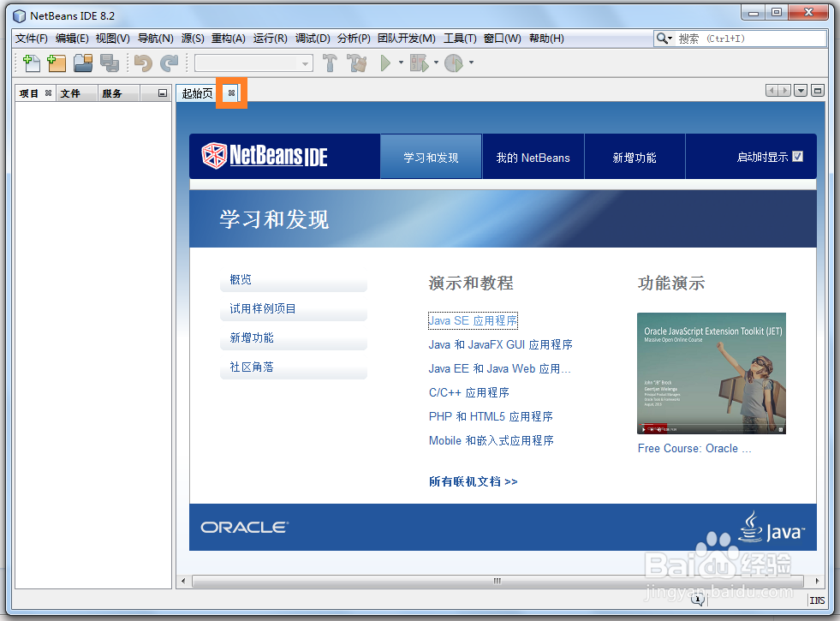The image size is (840, 621).
Task: Click the 所有联机文档 link
Action: tap(473, 481)
